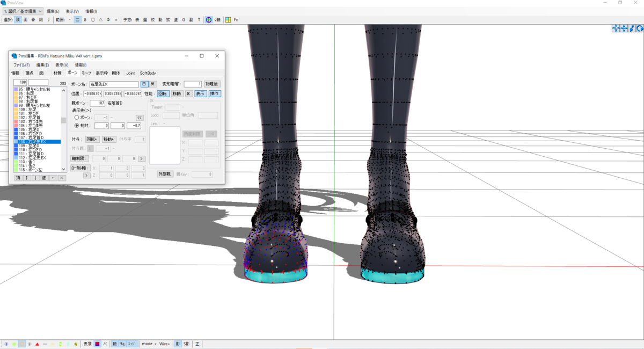Switch to the 頂点 tab

29,73
